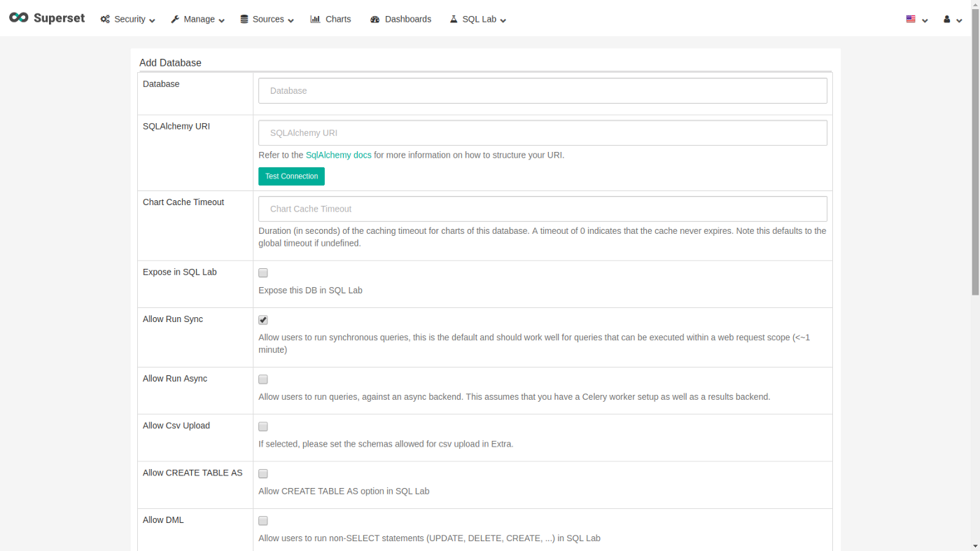Toggle the Allow DML checkbox
The width and height of the screenshot is (980, 551).
point(263,521)
